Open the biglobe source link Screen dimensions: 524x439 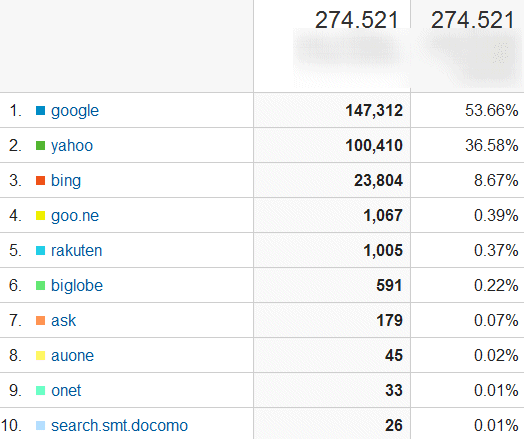coord(77,286)
